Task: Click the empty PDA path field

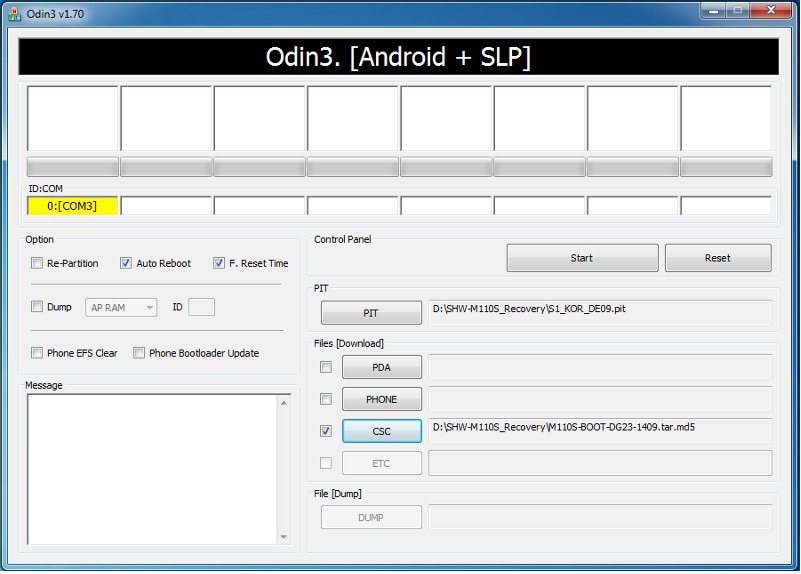Action: (x=600, y=367)
